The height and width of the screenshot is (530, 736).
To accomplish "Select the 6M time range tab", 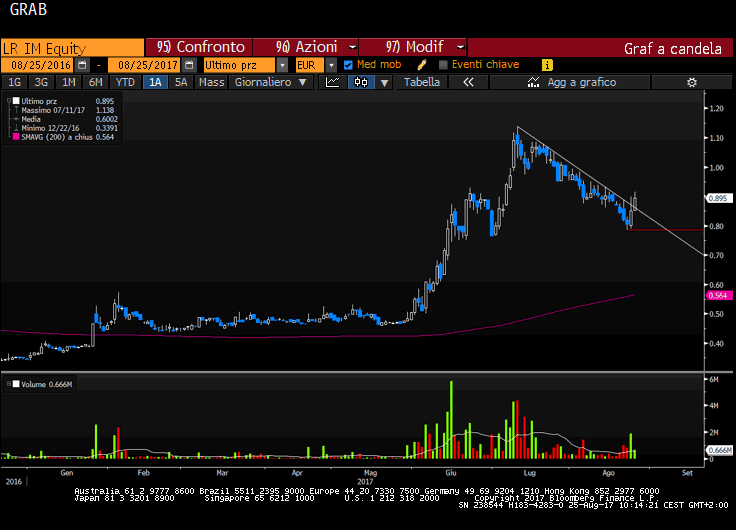I will [x=95, y=82].
